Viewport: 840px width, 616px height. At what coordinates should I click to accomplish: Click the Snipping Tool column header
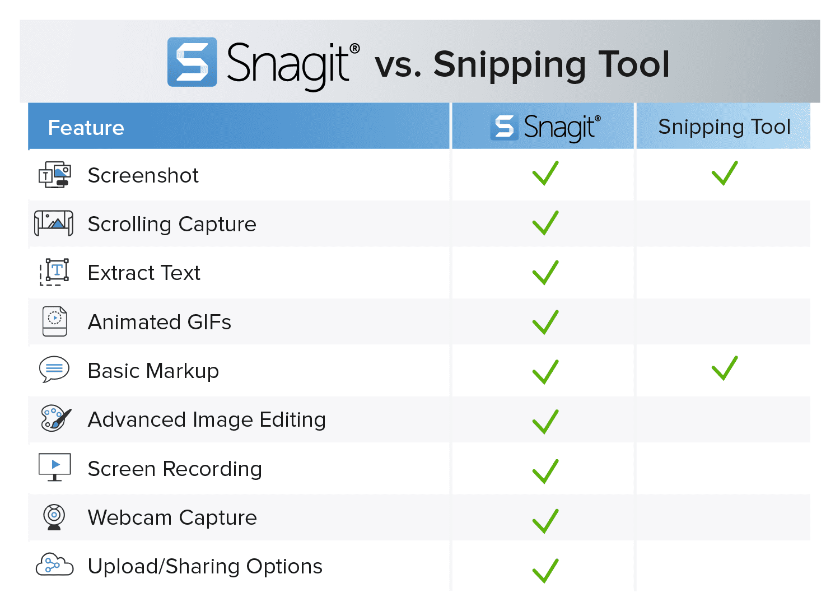(x=724, y=127)
